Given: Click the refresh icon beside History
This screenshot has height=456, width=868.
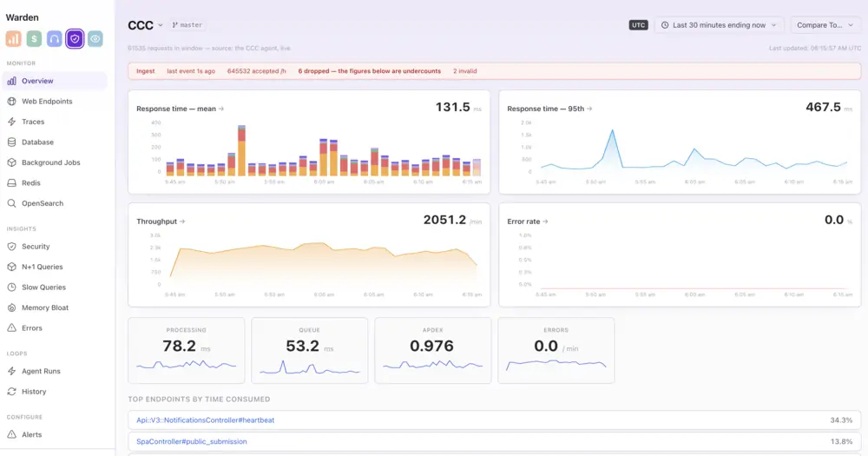Looking at the screenshot, I should pos(11,392).
